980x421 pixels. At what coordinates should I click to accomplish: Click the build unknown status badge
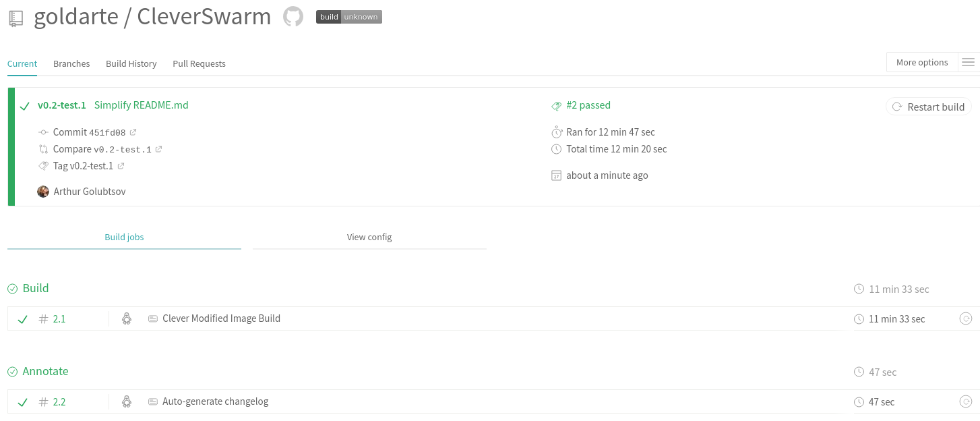348,17
